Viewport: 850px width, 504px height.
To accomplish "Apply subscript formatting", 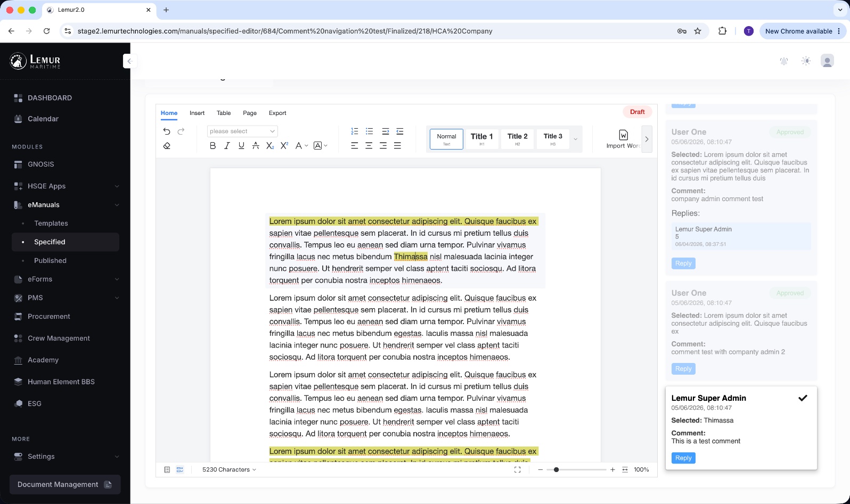I will click(270, 145).
